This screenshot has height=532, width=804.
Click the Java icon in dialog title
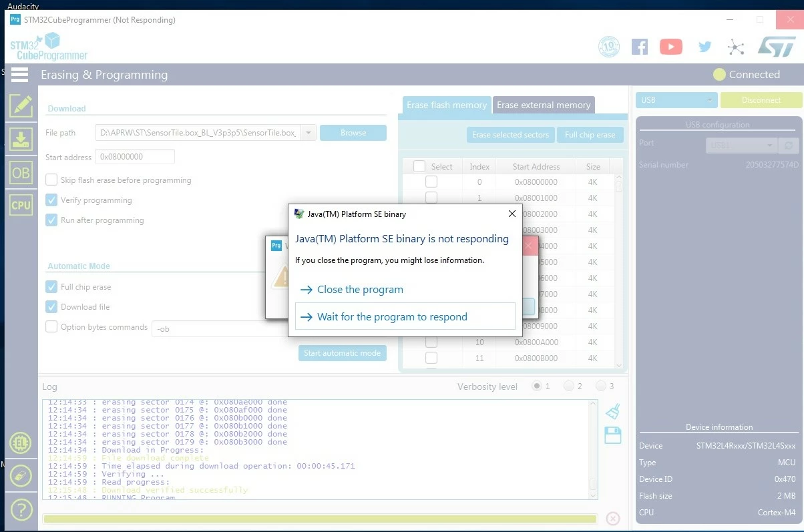(x=300, y=214)
